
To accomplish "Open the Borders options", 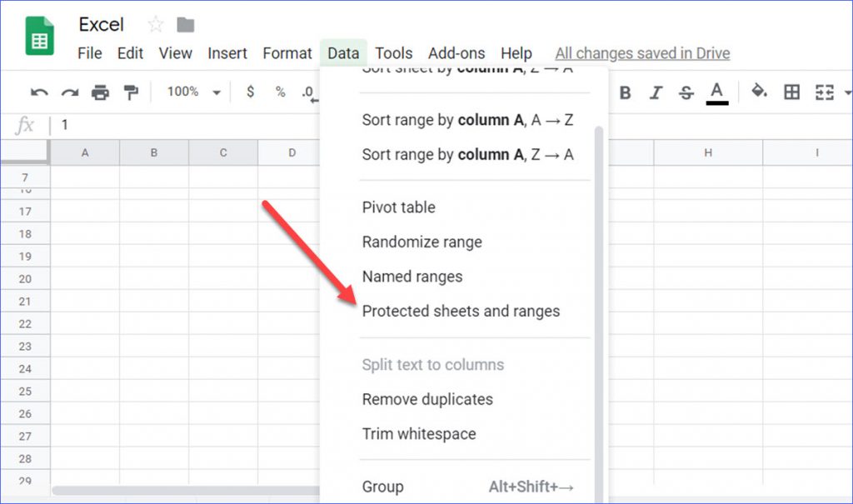I will 791,92.
